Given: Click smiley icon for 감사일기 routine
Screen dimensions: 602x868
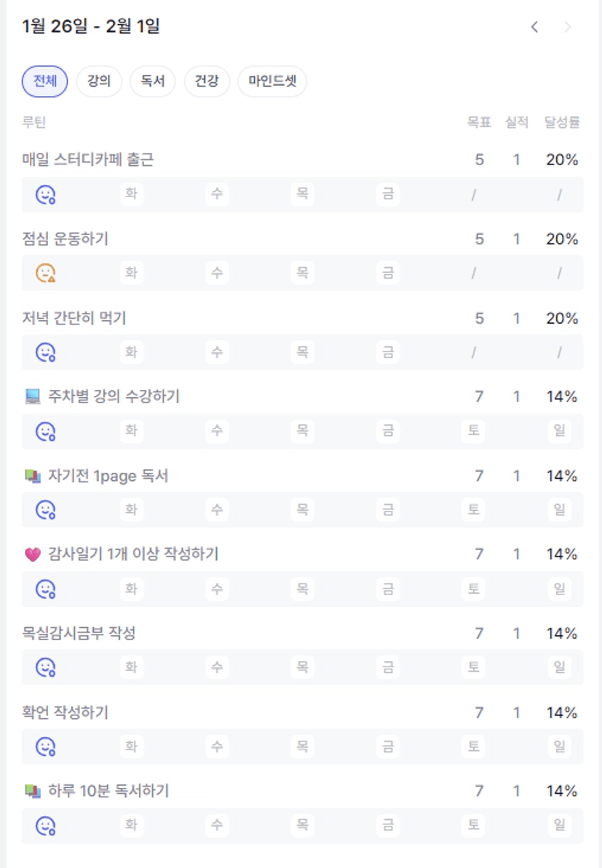Looking at the screenshot, I should pyautogui.click(x=46, y=588).
